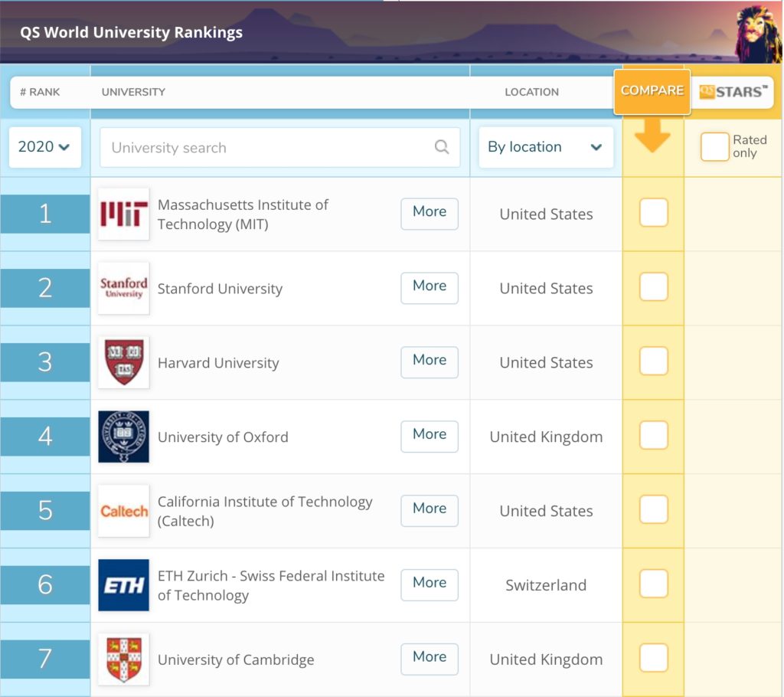Click More button for University of Cambridge
The width and height of the screenshot is (784, 697).
click(x=430, y=659)
